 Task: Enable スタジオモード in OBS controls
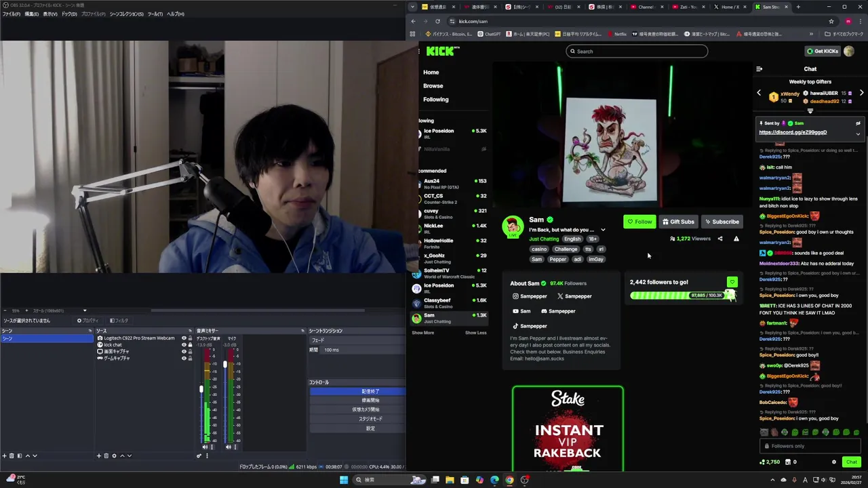[x=358, y=419]
